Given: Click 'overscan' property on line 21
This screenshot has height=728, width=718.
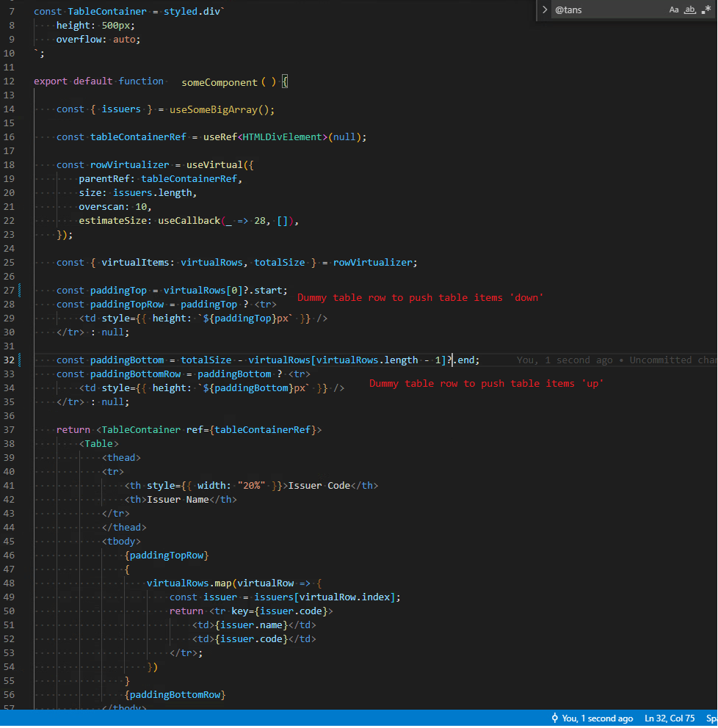Looking at the screenshot, I should [101, 207].
